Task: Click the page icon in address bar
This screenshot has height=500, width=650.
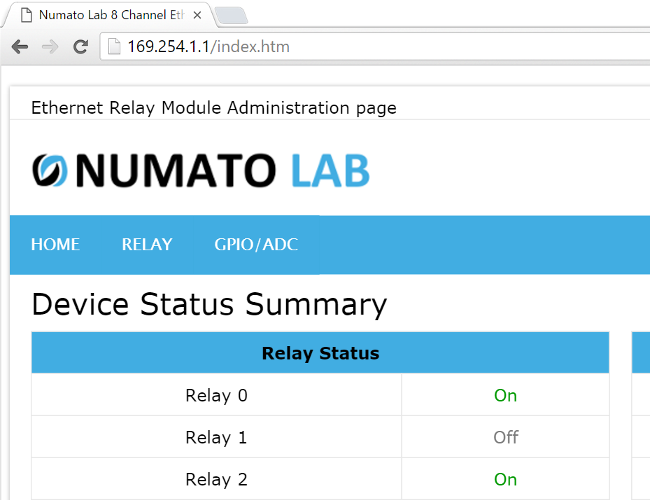Action: point(114,46)
